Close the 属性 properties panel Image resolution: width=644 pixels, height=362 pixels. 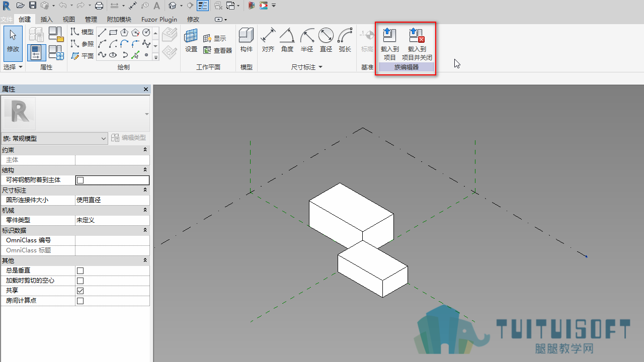coord(146,89)
